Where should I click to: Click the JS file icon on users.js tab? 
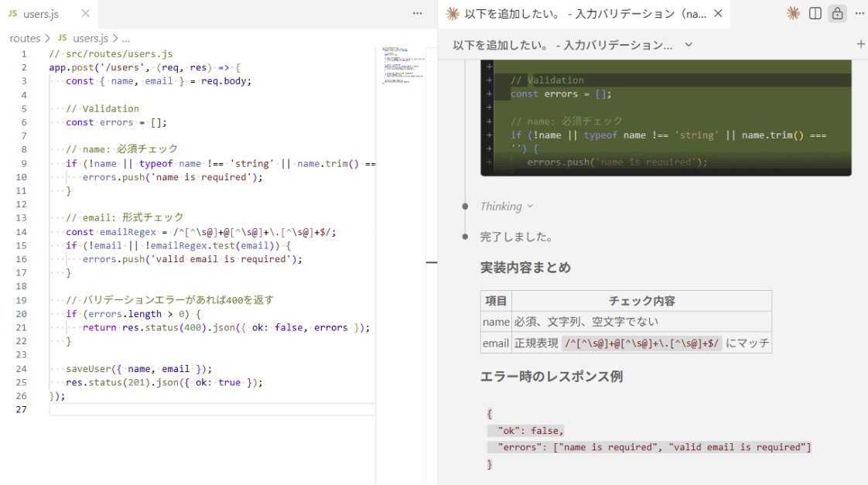(12, 13)
